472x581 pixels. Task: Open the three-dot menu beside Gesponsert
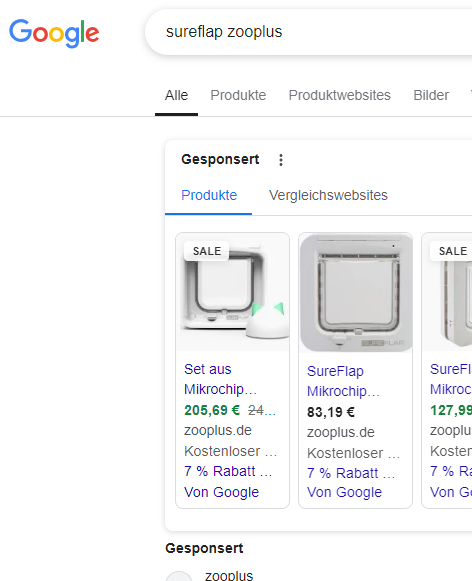click(x=281, y=160)
